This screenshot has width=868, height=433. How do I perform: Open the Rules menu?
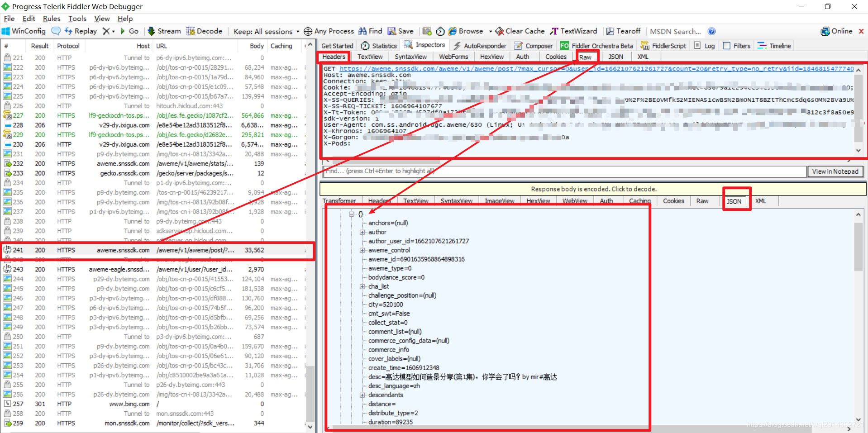tap(52, 19)
